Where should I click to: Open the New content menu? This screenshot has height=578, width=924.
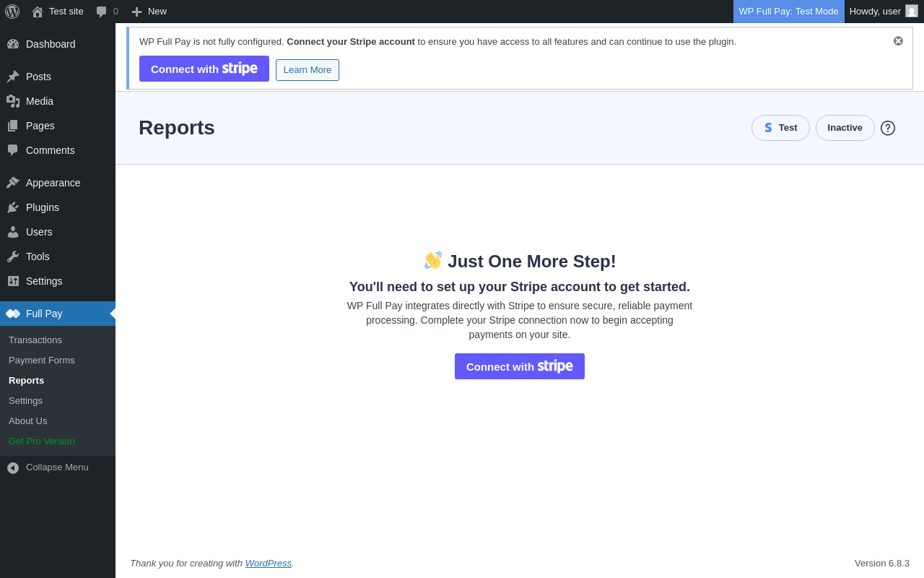[x=149, y=12]
